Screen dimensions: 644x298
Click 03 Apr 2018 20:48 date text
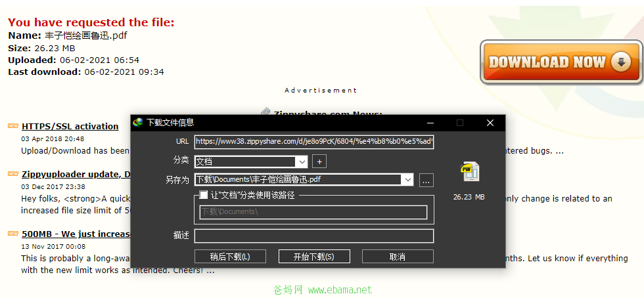pyautogui.click(x=53, y=138)
